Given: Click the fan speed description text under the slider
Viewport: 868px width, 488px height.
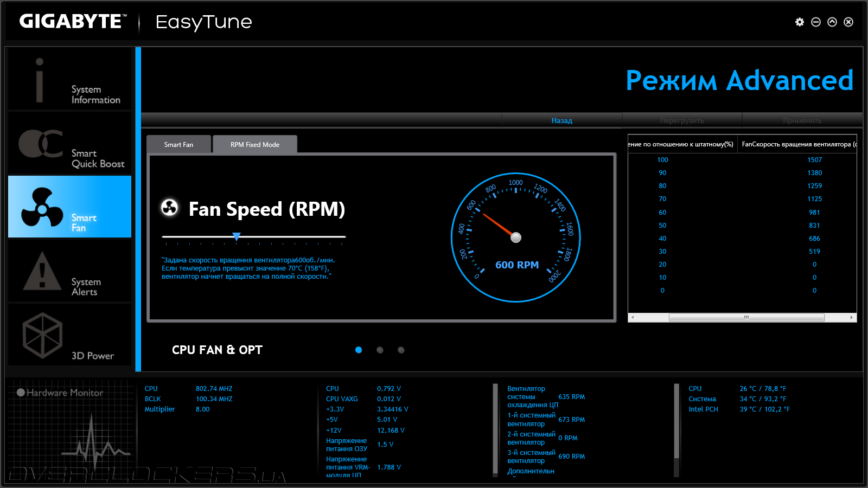Looking at the screenshot, I should click(x=248, y=268).
